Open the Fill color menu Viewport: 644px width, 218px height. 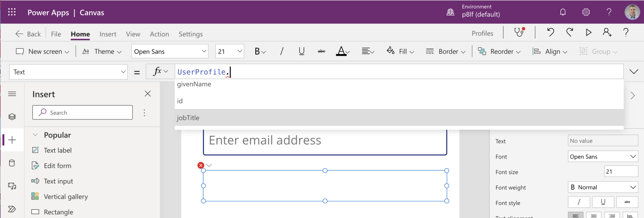coord(400,51)
